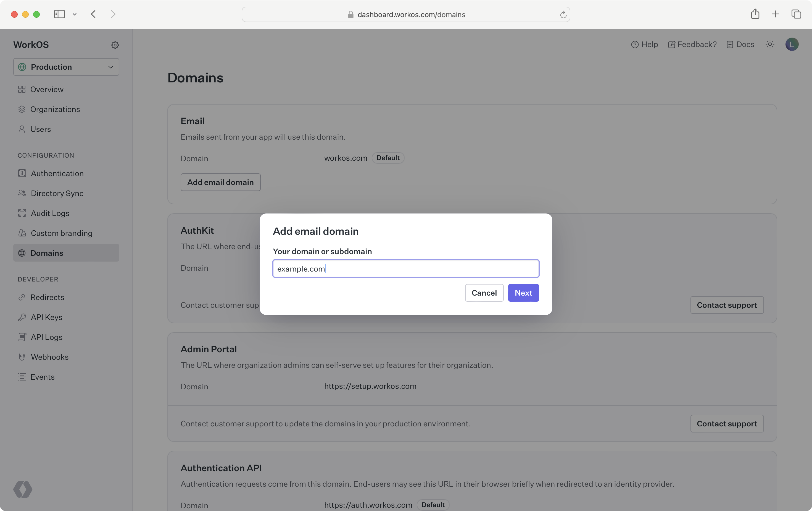Open the Production environment switcher
Screen dimensions: 812x511
pyautogui.click(x=66, y=67)
